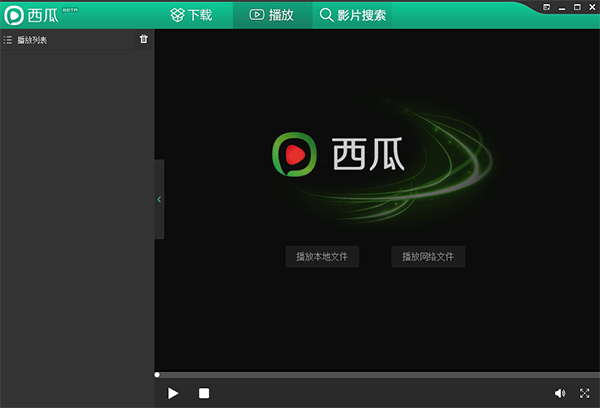
Task: Collapse the playlist sidebar with the arrow
Action: tap(159, 199)
